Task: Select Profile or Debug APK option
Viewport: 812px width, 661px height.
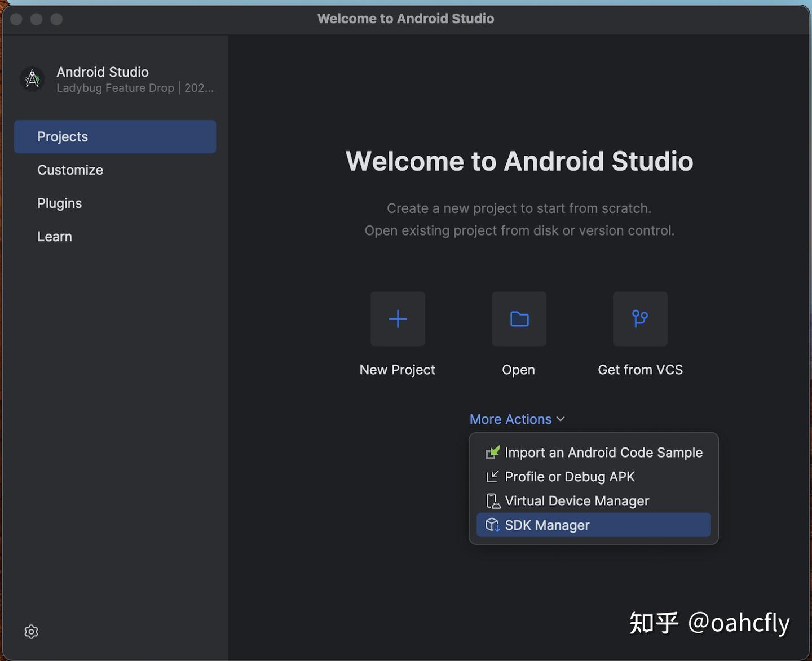Action: [570, 476]
